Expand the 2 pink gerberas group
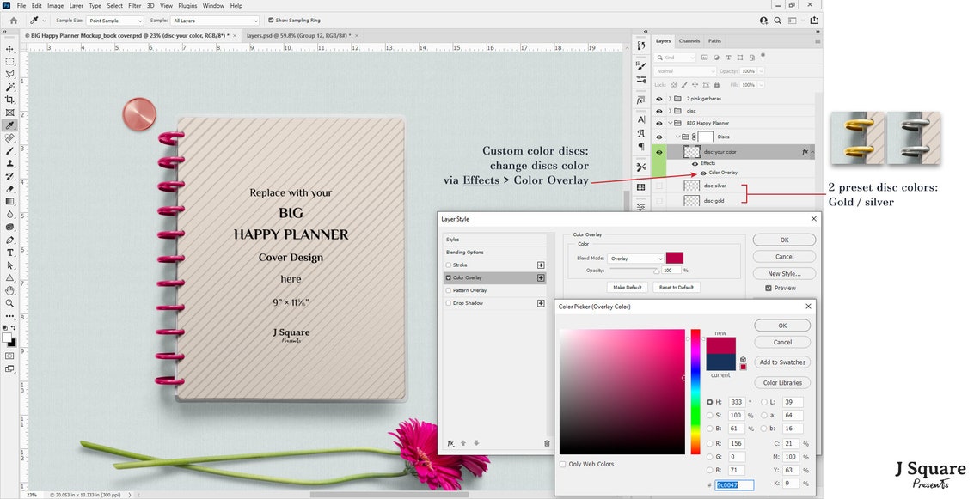 tap(670, 99)
